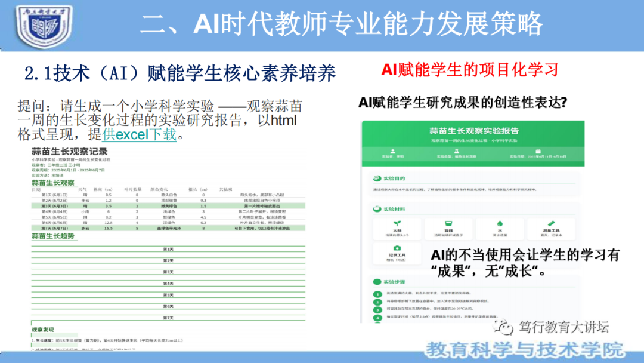
Task: Click the icon beside 实验目的 heading
Action: tap(377, 179)
